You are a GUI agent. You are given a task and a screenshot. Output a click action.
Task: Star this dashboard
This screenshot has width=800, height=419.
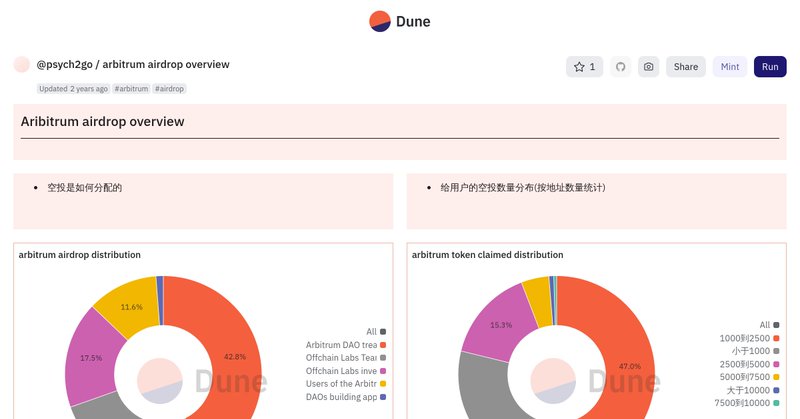pyautogui.click(x=584, y=67)
